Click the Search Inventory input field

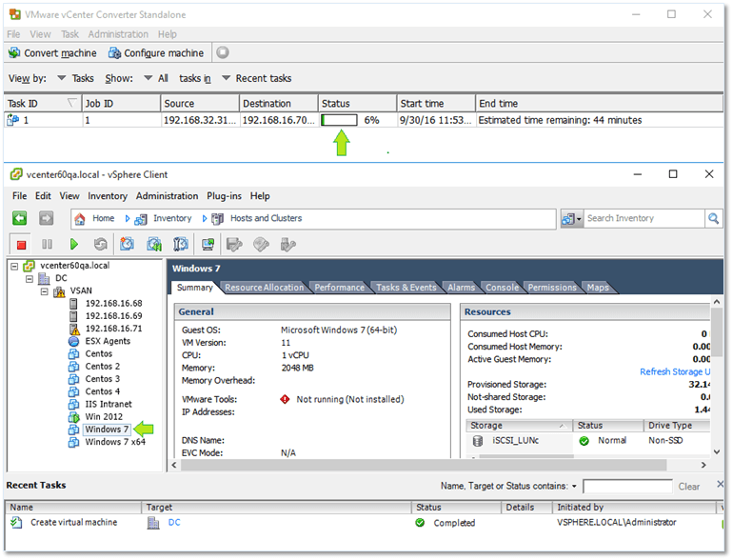[644, 218]
